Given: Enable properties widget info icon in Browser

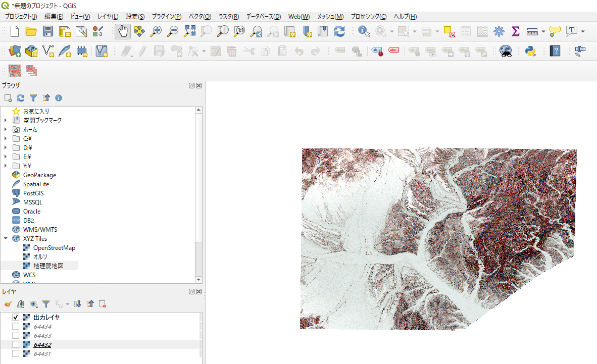Looking at the screenshot, I should [58, 98].
